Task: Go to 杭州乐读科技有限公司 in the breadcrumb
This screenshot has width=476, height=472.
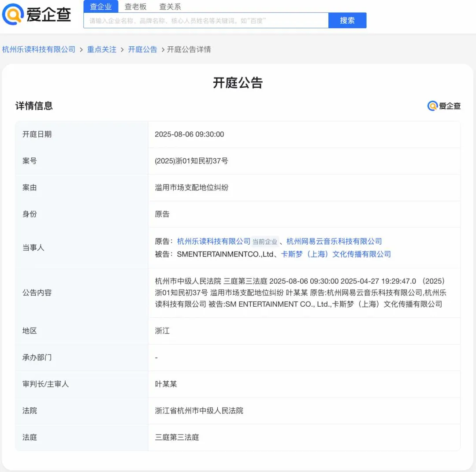Action: tap(39, 49)
